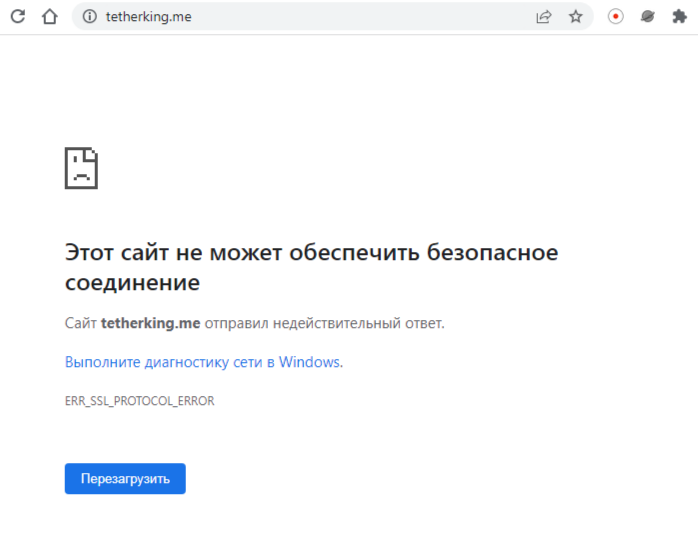Click the word соединение in the heading
The image size is (698, 559).
[132, 283]
